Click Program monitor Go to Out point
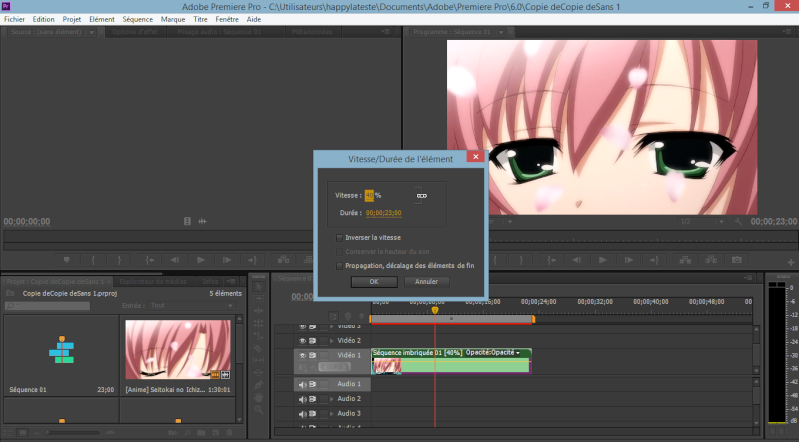The width and height of the screenshot is (799, 442). pyautogui.click(x=655, y=260)
